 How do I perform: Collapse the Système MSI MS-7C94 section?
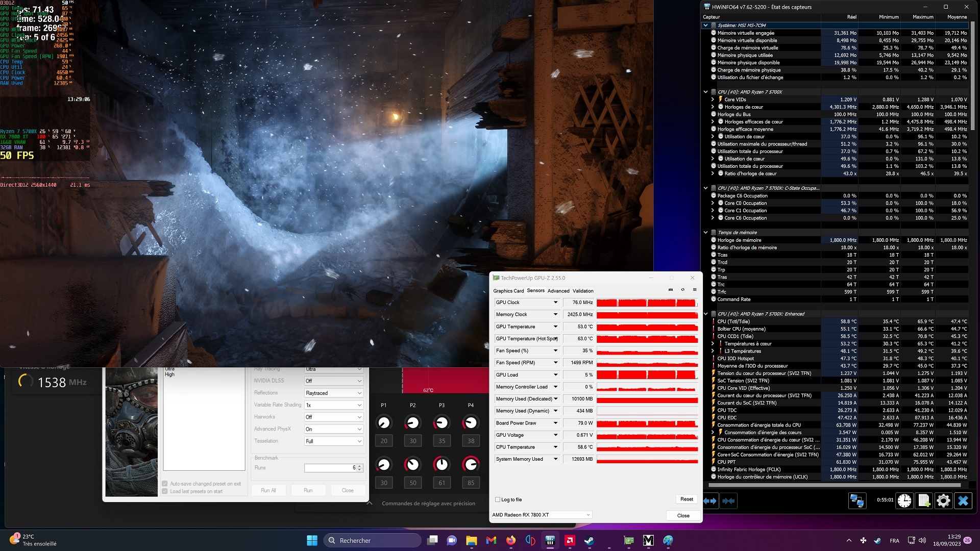pyautogui.click(x=706, y=25)
